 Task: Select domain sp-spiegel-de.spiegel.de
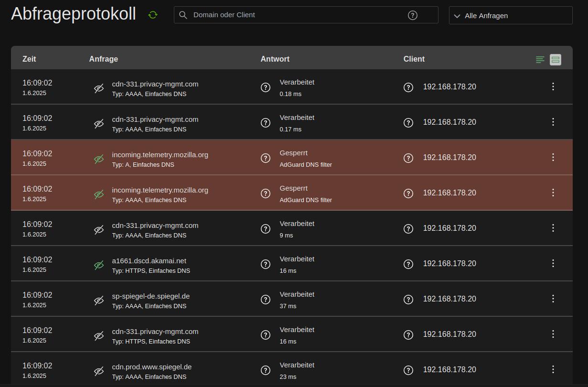tap(151, 296)
